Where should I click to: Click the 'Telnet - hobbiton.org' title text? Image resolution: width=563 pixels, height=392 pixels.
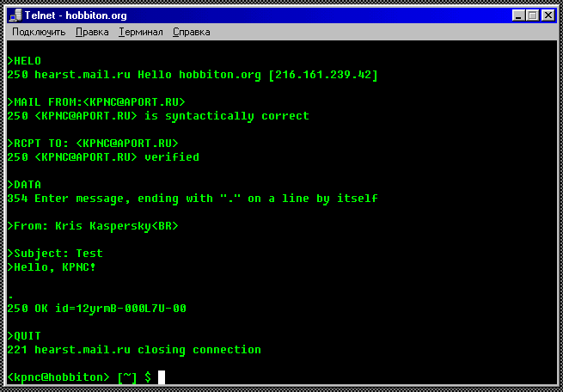click(76, 15)
